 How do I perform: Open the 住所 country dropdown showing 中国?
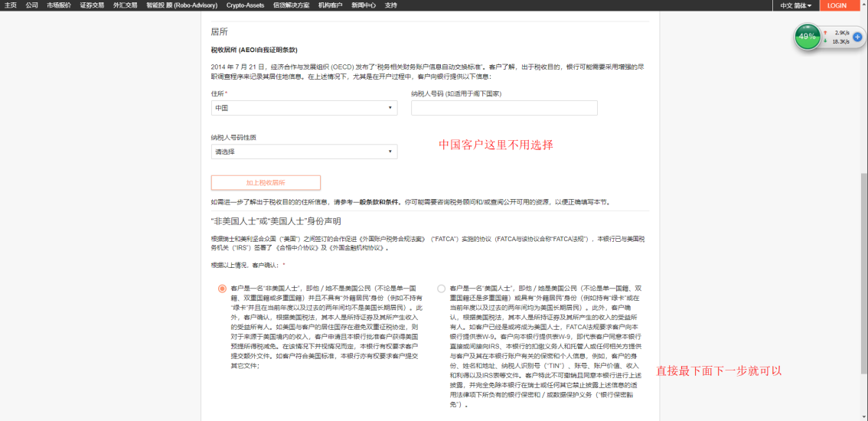pyautogui.click(x=304, y=108)
